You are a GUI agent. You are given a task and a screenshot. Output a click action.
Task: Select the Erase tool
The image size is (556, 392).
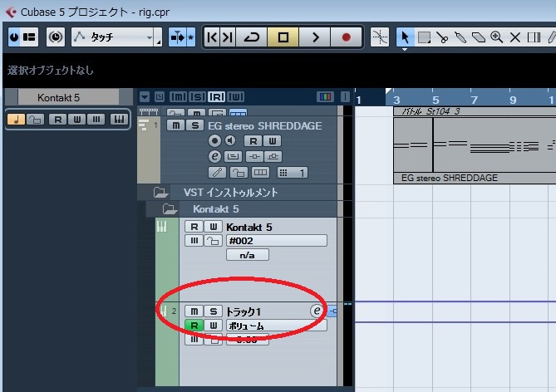(x=479, y=37)
